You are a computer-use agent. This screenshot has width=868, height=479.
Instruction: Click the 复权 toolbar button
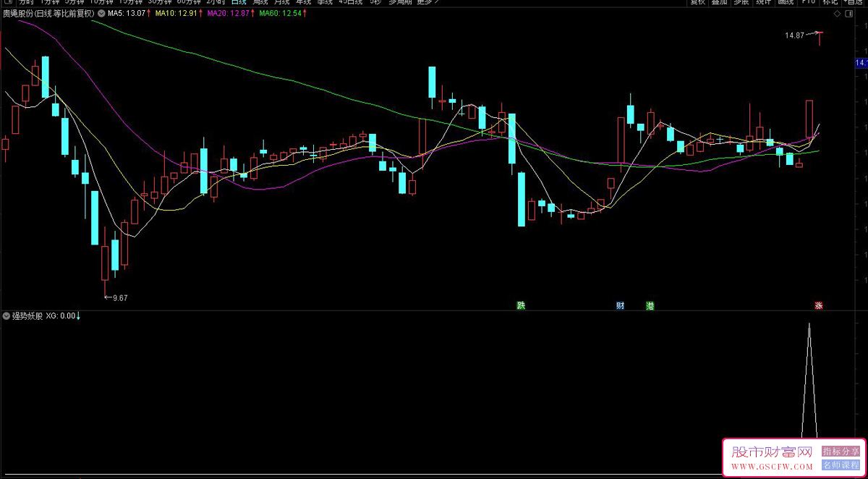697,2
